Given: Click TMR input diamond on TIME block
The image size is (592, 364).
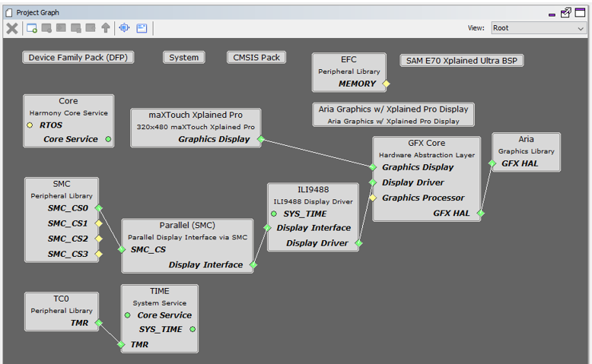Looking at the screenshot, I should click(x=121, y=344).
